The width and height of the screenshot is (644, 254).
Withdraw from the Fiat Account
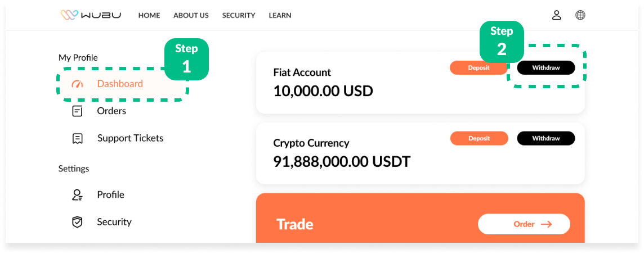click(546, 67)
